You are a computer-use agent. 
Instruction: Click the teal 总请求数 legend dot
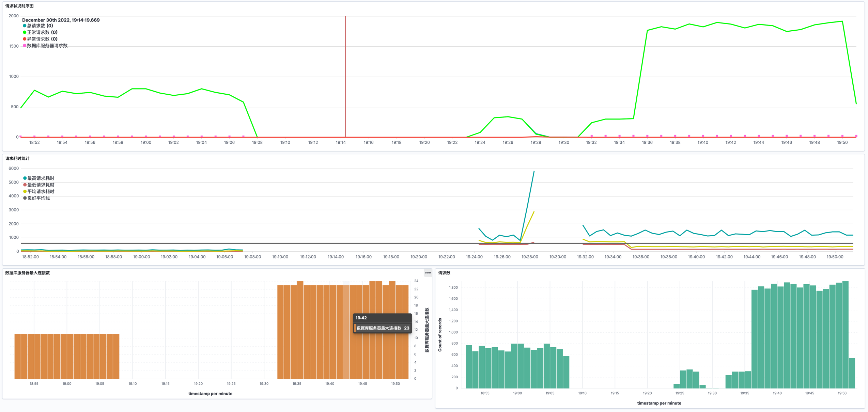[x=25, y=26]
